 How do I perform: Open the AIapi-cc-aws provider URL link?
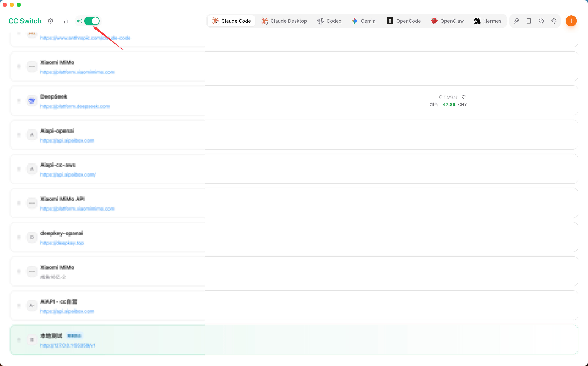click(68, 174)
